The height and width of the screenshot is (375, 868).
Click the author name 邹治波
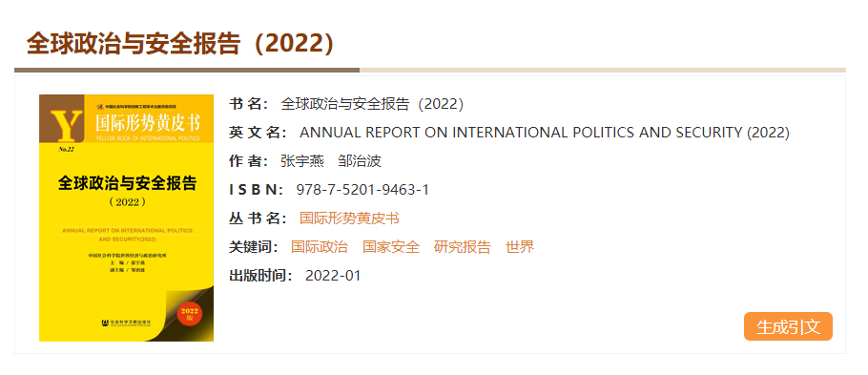[361, 161]
